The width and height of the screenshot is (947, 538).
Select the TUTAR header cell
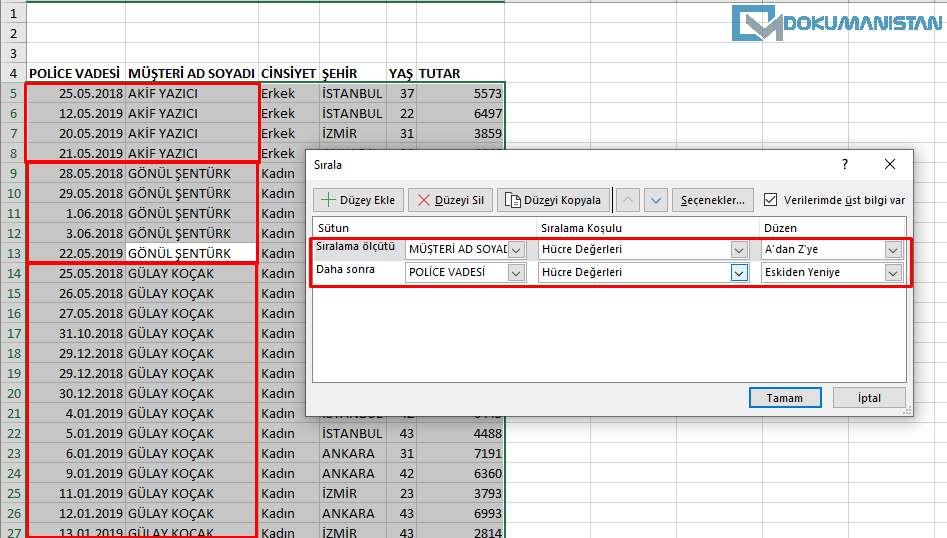(460, 74)
